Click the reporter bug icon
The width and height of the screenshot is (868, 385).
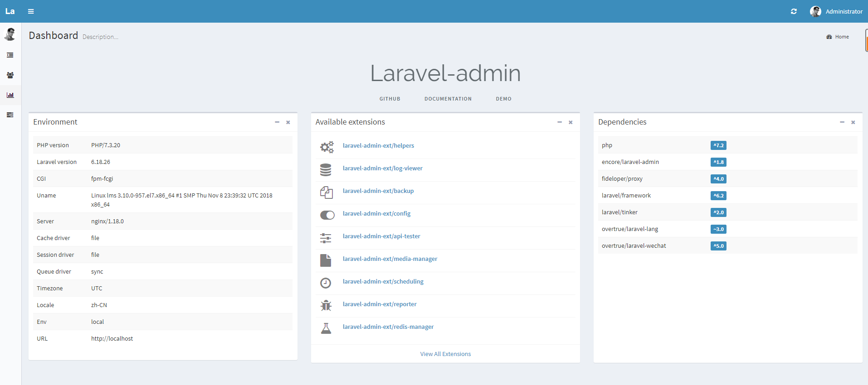pos(326,306)
